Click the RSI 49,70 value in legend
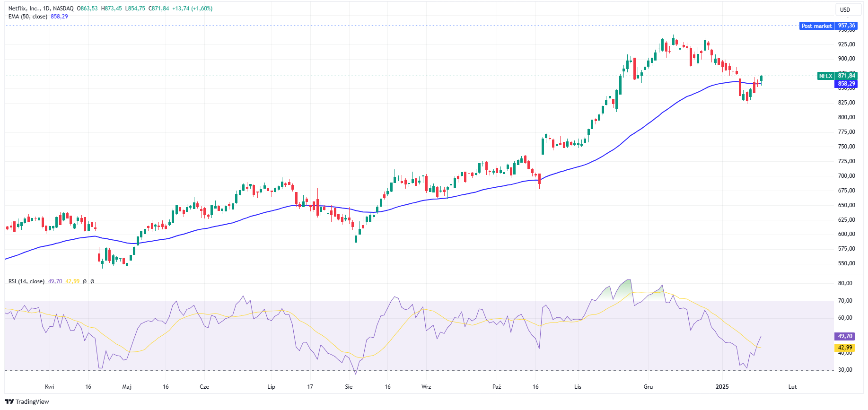The height and width of the screenshot is (410, 868). [55, 281]
